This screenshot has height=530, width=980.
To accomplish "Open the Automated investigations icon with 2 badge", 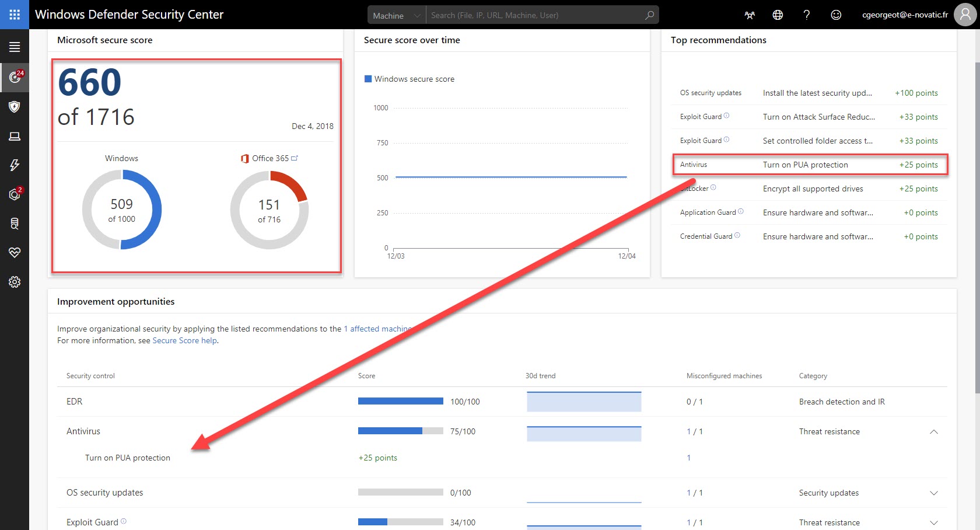I will click(15, 194).
